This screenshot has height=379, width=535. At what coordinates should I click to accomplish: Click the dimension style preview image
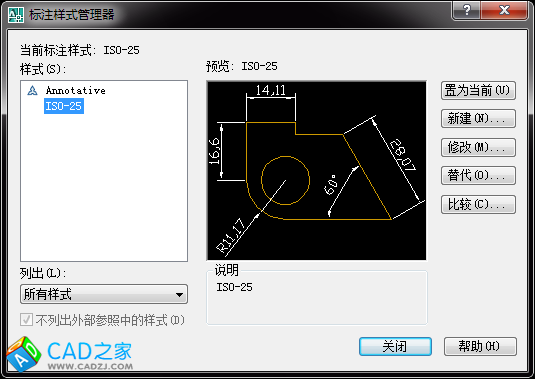316,171
